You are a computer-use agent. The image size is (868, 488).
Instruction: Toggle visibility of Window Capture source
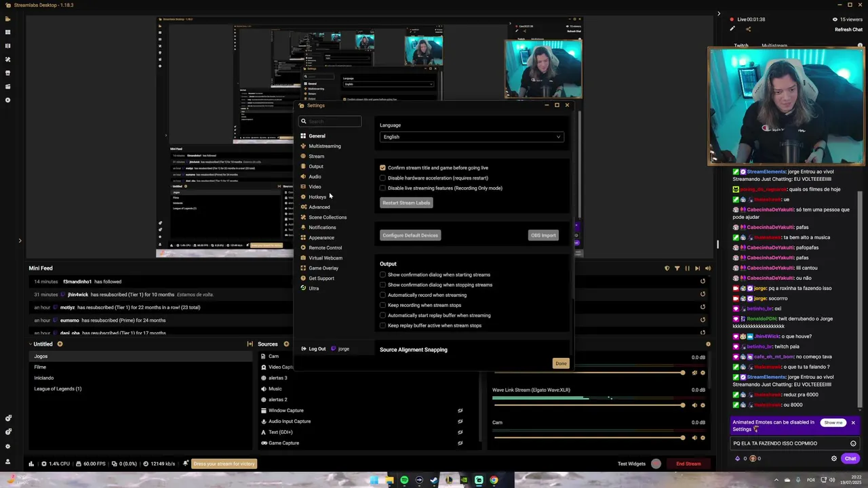coord(460,411)
